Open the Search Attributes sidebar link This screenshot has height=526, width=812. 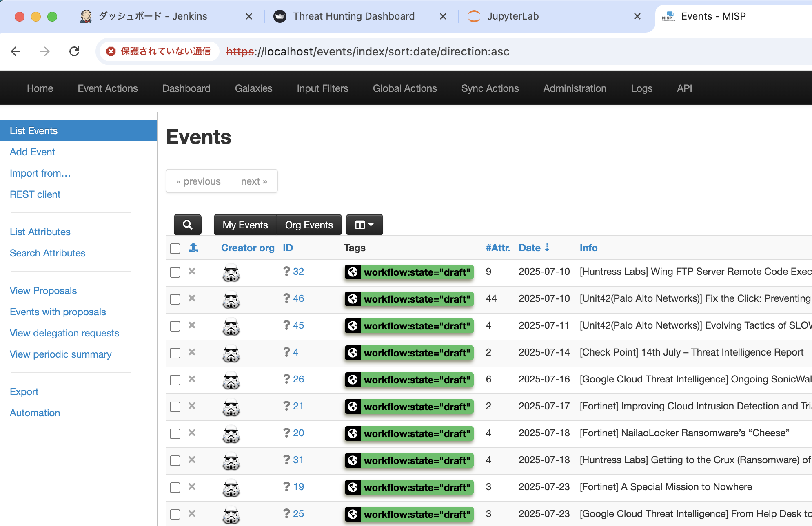(48, 253)
